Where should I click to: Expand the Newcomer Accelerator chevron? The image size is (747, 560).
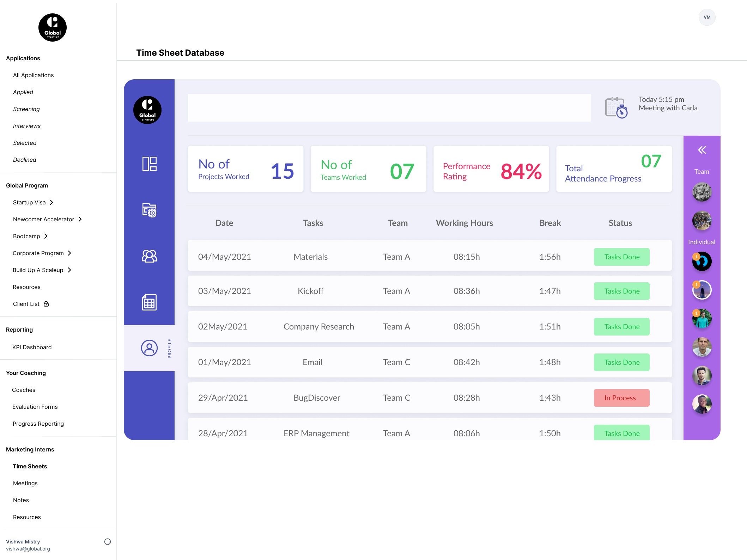click(80, 219)
